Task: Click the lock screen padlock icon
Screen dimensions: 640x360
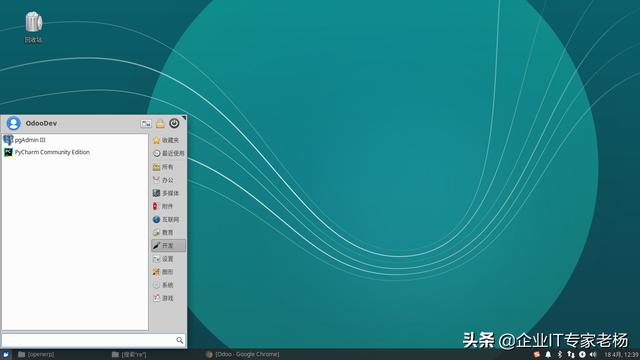Action: 160,123
